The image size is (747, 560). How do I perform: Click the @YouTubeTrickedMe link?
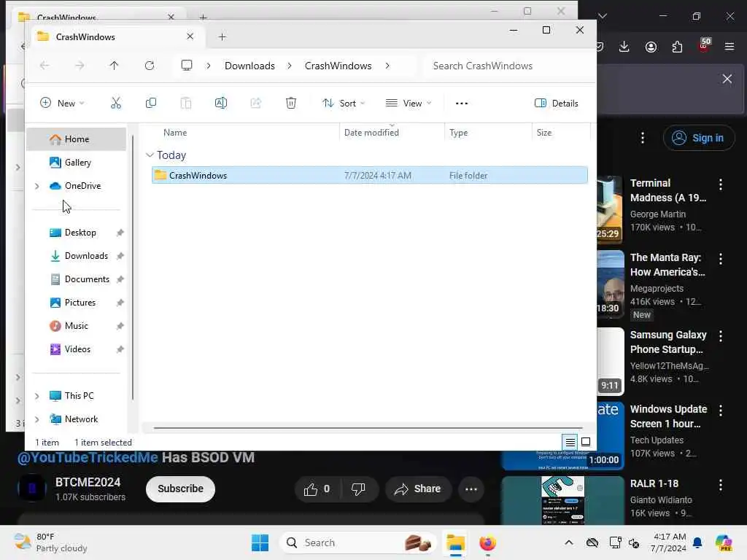point(88,458)
